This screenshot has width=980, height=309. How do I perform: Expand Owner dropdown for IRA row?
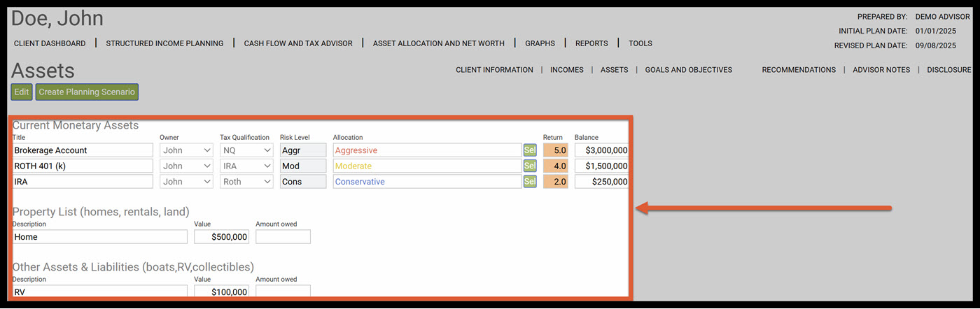click(x=187, y=182)
